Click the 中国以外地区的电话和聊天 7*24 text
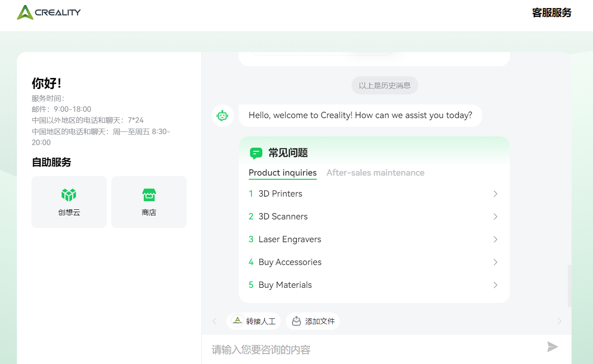Screen dimensions: 593x364 pos(88,120)
